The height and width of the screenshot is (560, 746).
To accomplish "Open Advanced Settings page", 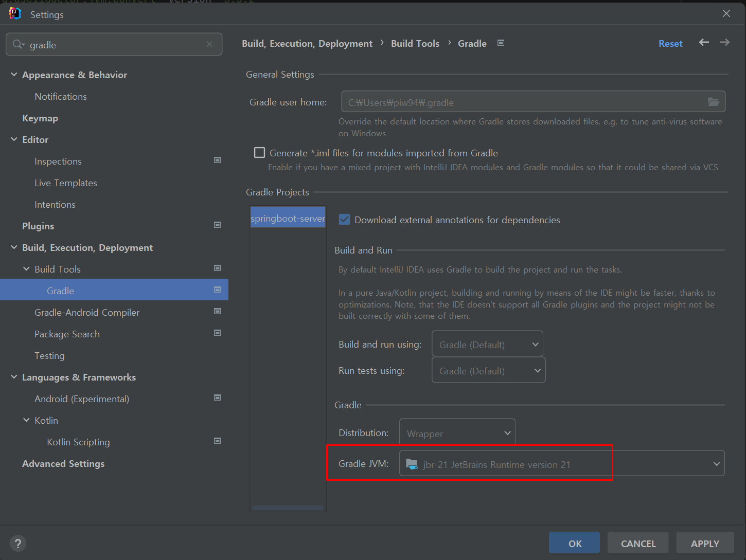I will (63, 464).
